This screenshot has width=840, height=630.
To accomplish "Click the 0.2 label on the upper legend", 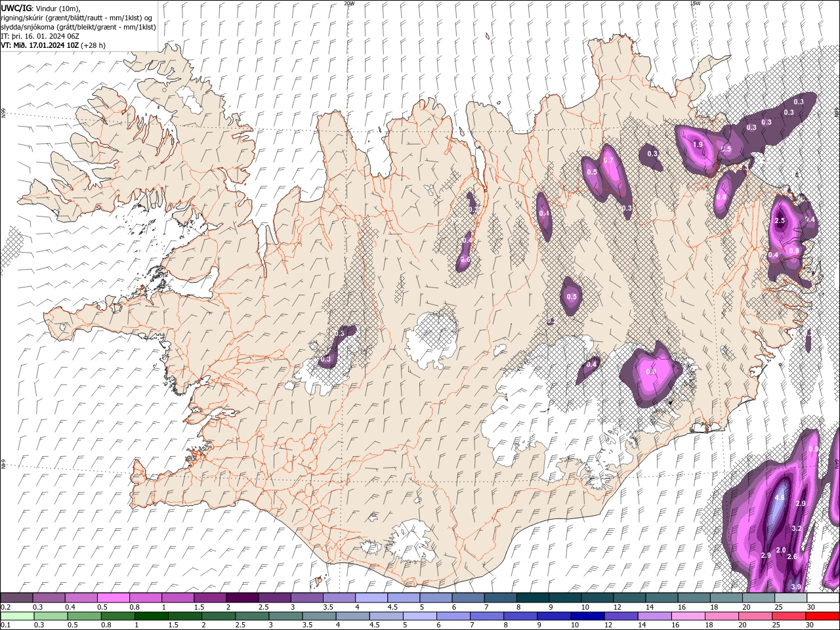I will [x=5, y=607].
